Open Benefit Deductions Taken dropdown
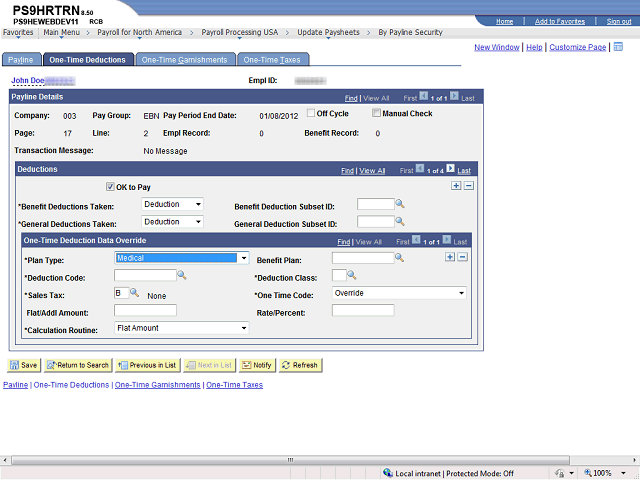This screenshot has width=640, height=480. click(x=172, y=204)
